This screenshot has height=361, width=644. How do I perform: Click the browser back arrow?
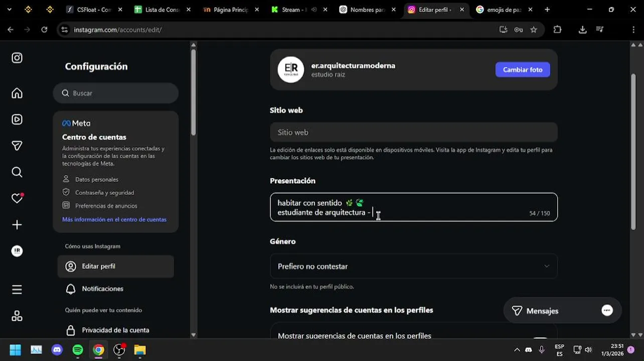(x=11, y=30)
